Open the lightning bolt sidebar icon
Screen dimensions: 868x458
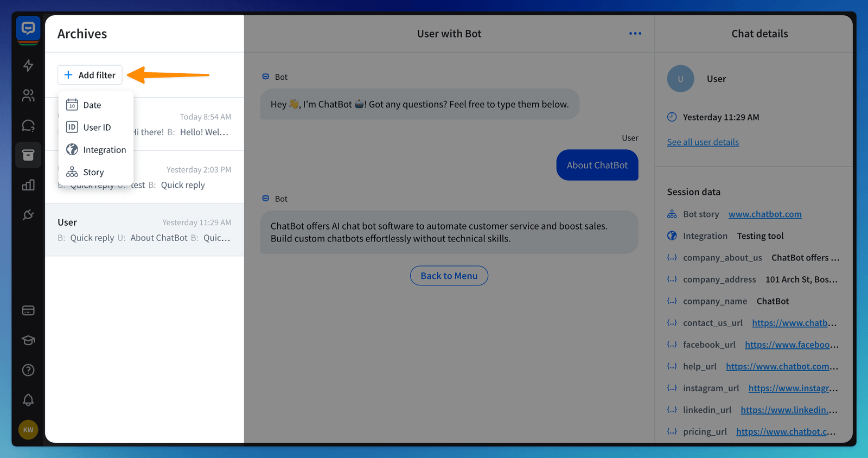point(28,66)
